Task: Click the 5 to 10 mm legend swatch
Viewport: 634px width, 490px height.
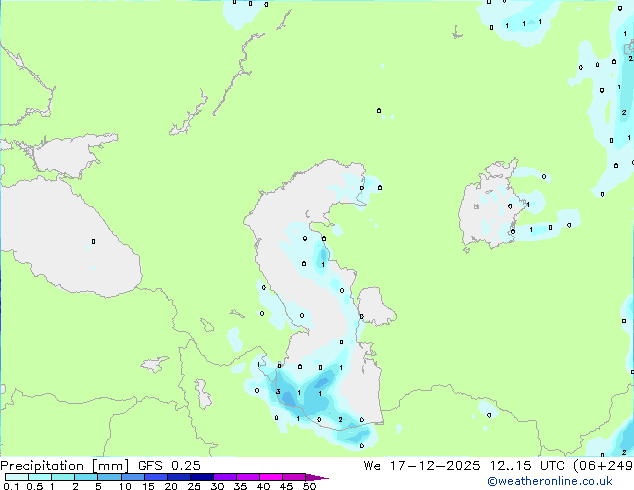Action: click(109, 477)
